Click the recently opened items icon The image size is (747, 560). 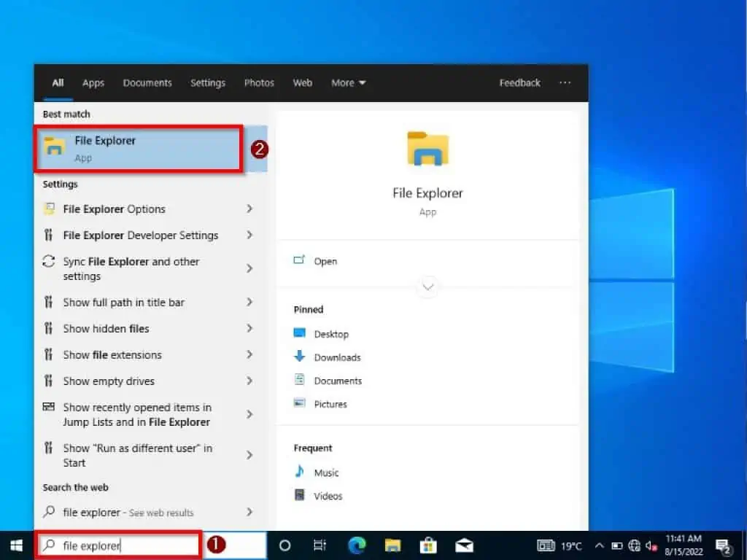point(49,406)
